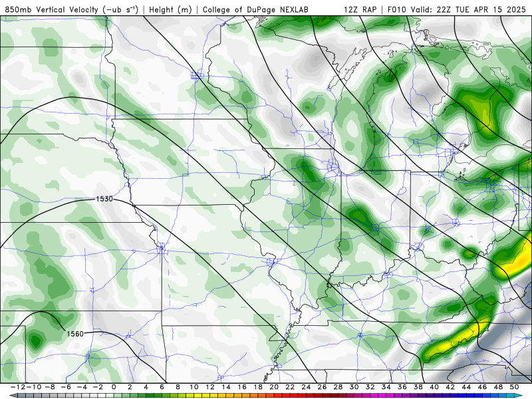Click the 38 value on the color scale
Viewport: 532px width, 399px height.
click(418, 387)
